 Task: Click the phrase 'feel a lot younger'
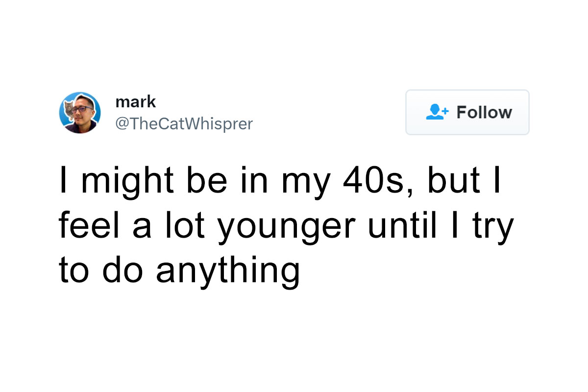pyautogui.click(x=196, y=223)
